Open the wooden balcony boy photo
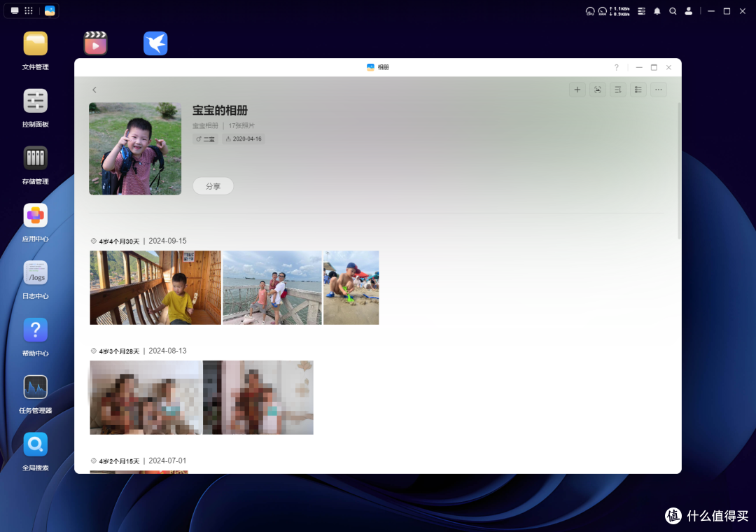Image resolution: width=756 pixels, height=532 pixels. tap(155, 288)
